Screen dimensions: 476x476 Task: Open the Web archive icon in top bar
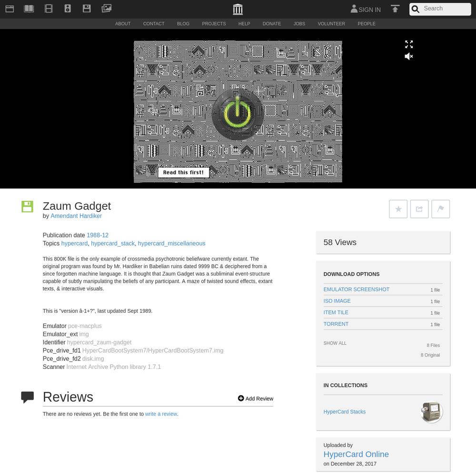10,9
